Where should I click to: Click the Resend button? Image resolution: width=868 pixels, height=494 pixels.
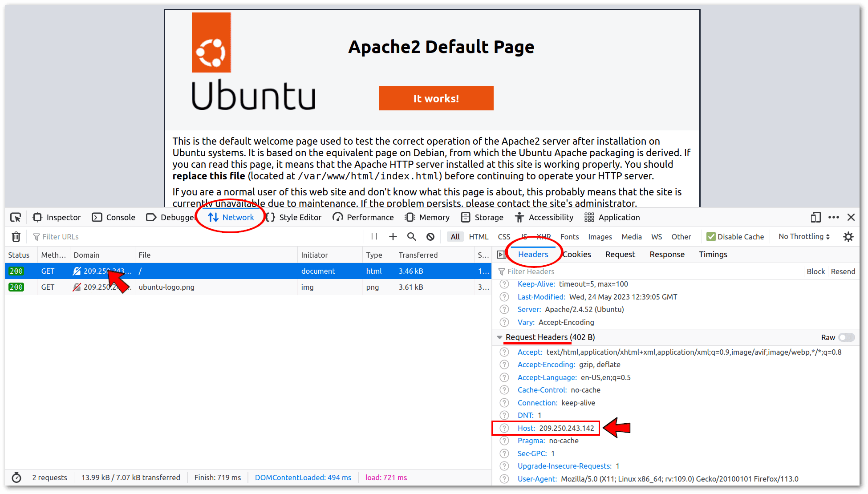point(843,271)
